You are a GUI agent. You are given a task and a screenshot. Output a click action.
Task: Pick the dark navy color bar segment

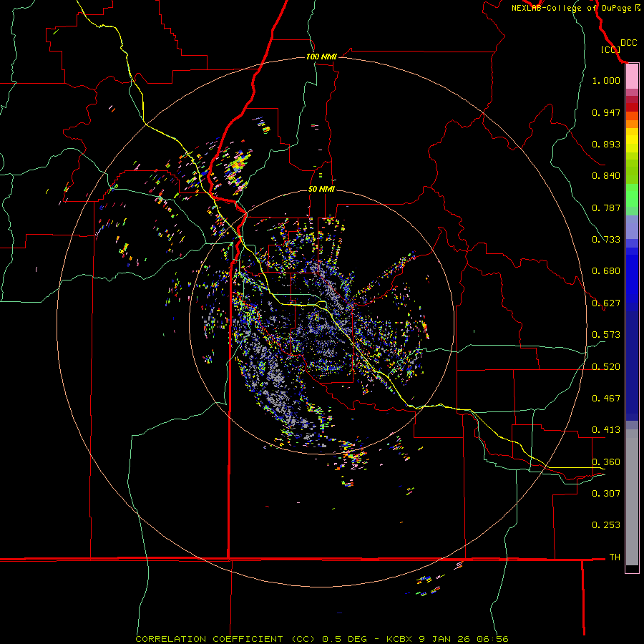point(632,366)
